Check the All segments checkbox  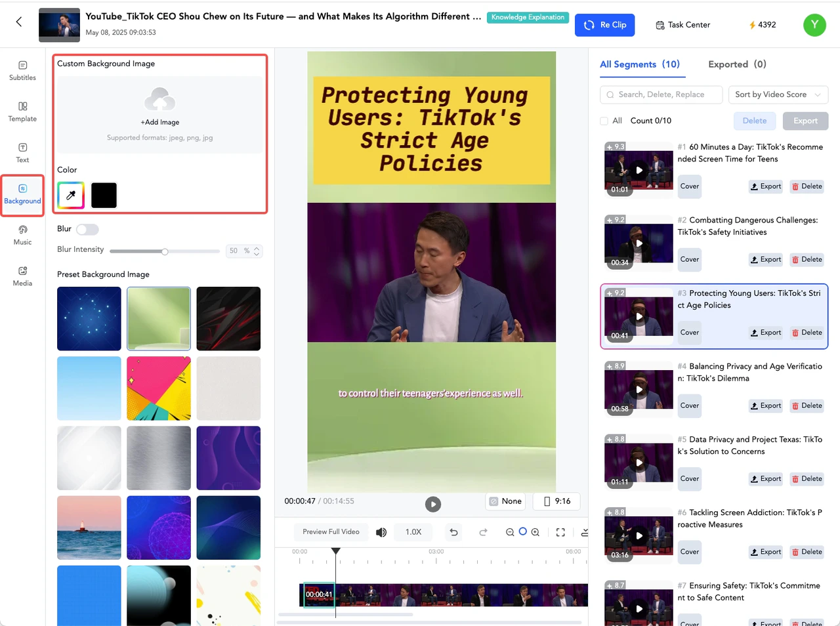pyautogui.click(x=604, y=121)
